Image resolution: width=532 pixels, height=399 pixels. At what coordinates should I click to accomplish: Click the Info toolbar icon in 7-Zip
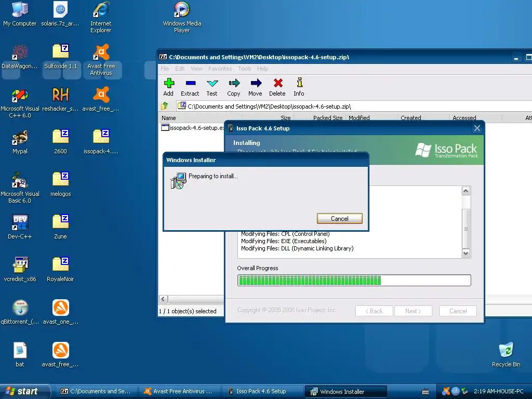coord(299,87)
